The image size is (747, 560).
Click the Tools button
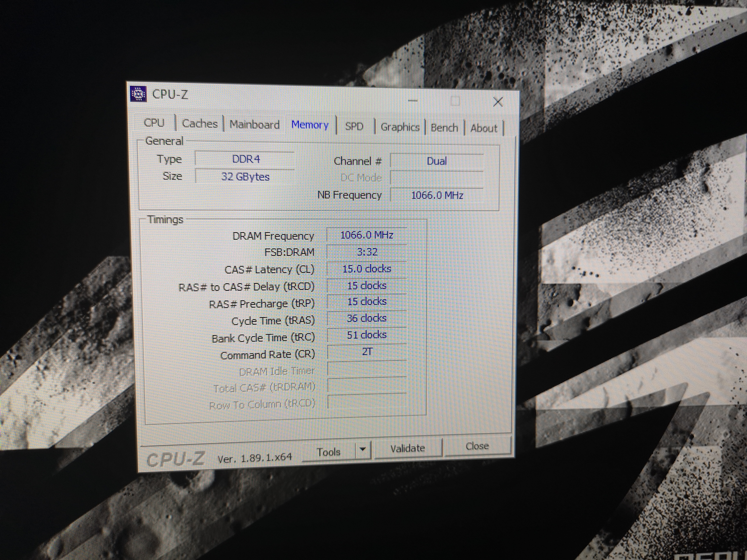tap(329, 452)
